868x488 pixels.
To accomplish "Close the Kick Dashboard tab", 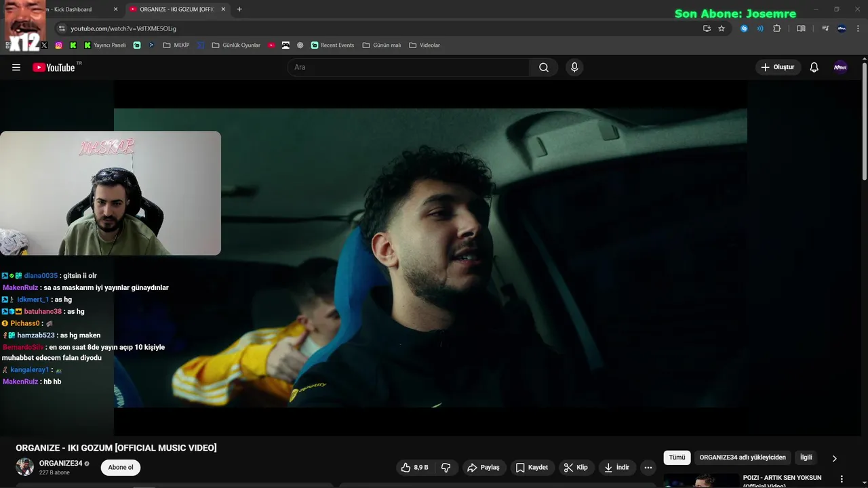I will pyautogui.click(x=115, y=9).
